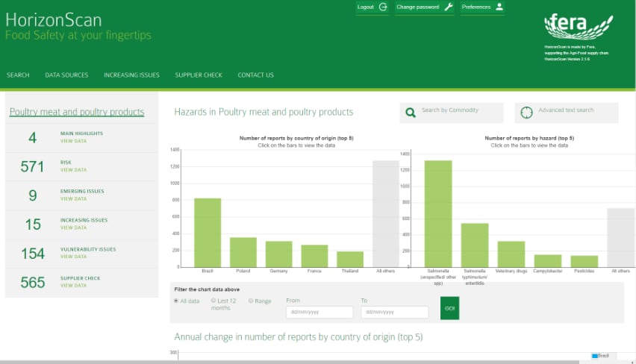Click the Brazil blue legend swatch
Viewport: 636px width, 364px height.
coord(595,356)
